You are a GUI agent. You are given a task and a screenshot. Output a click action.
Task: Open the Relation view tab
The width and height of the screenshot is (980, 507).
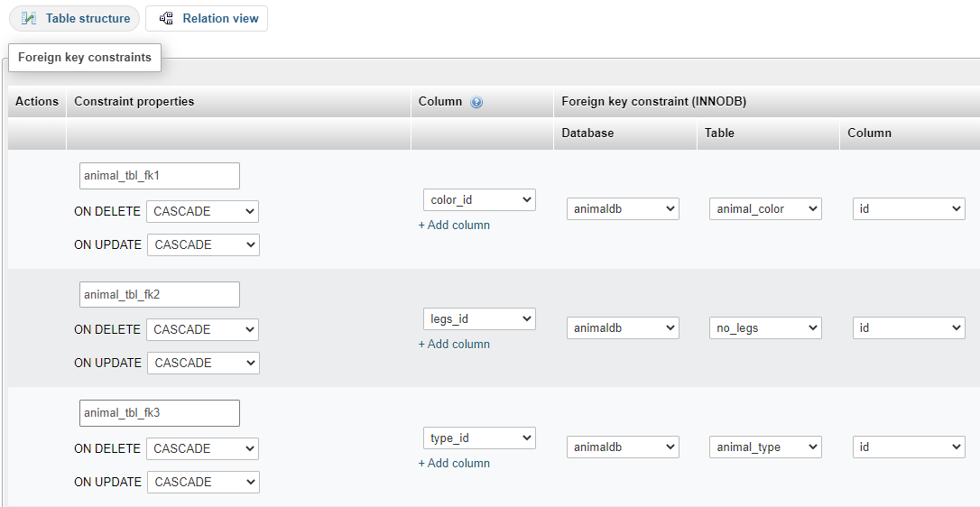(207, 19)
